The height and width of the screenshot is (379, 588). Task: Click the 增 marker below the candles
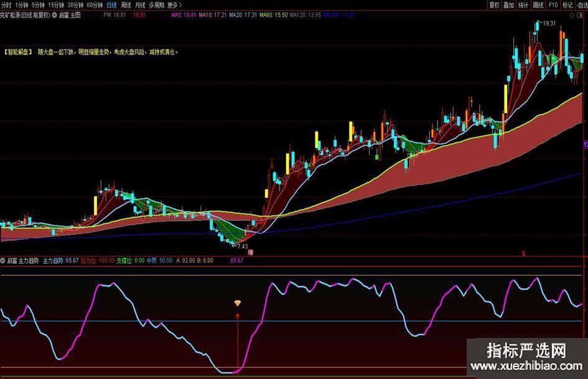[x=251, y=252]
